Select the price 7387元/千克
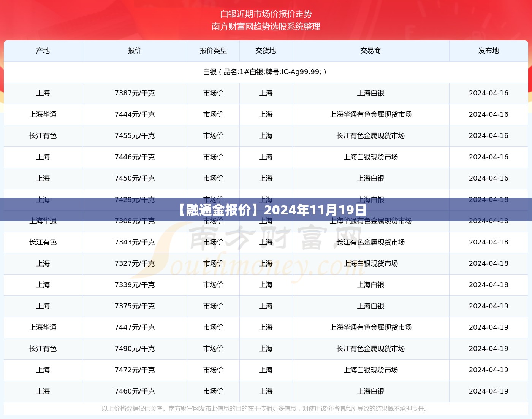The image size is (532, 419). [135, 93]
